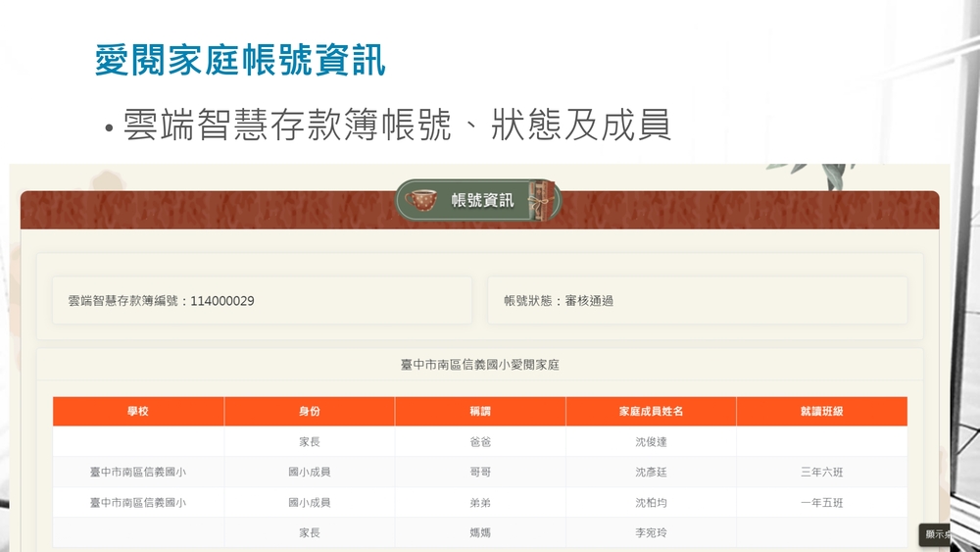Click the teacup icon in the banner
Screen dimensions: 980x552
[x=419, y=200]
